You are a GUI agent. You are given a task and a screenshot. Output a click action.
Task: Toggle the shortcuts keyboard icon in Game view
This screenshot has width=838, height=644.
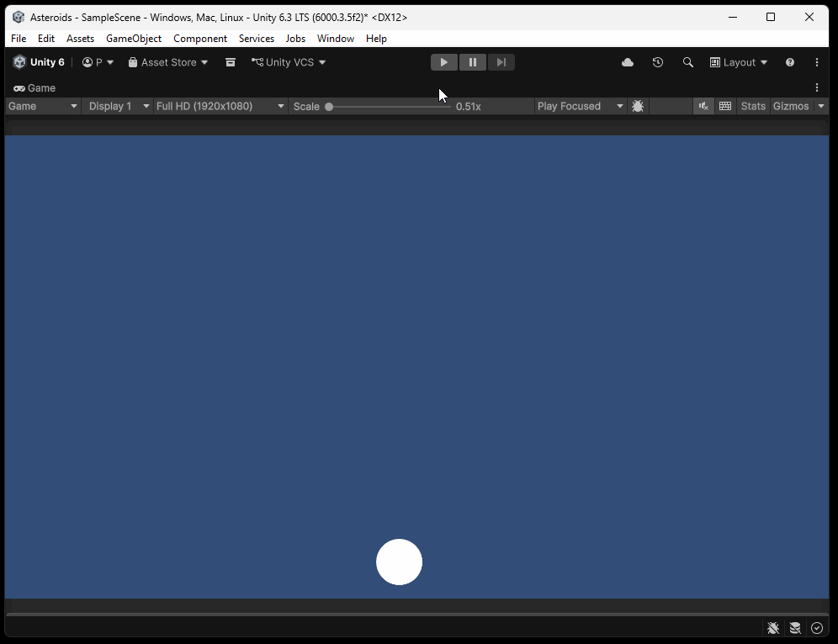coord(725,106)
